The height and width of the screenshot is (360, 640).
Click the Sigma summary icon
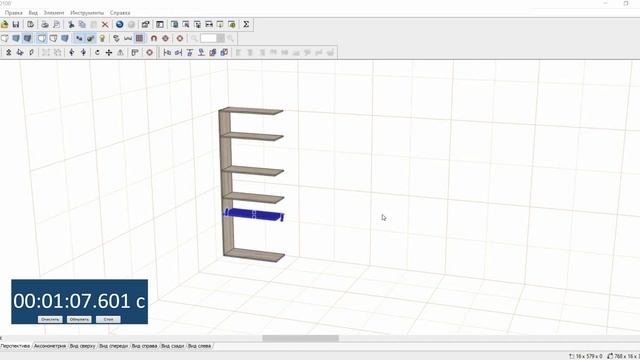246,24
